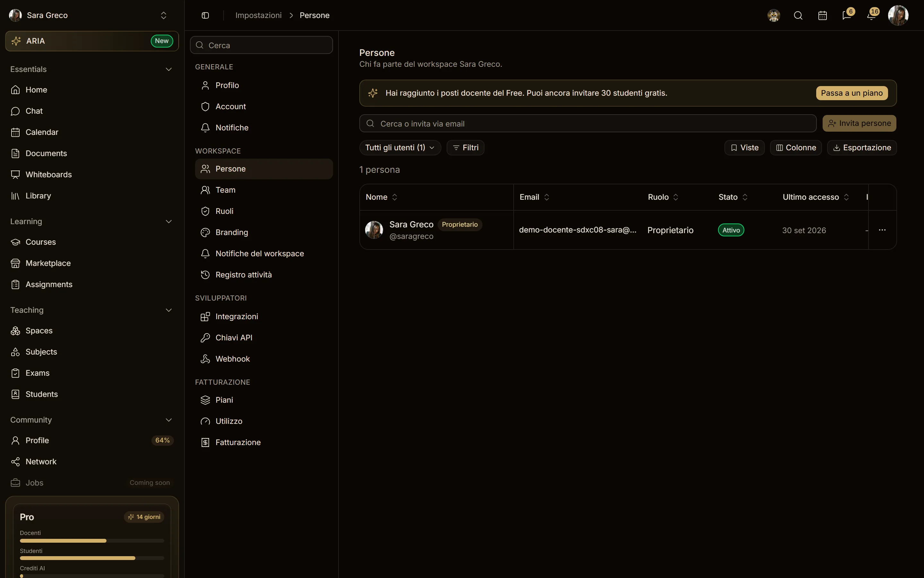
Task: Select Piani in billing menu
Action: pyautogui.click(x=264, y=400)
